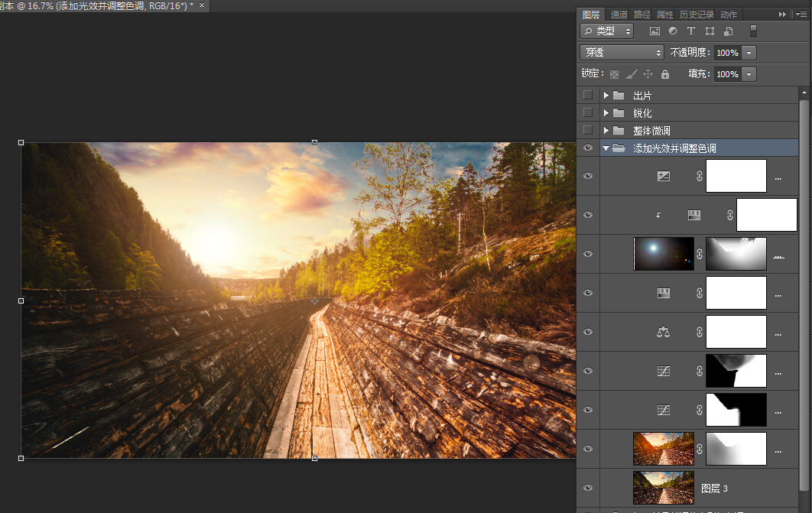Viewport: 812px width, 513px height.
Task: Click the 不透明度 opacity value field
Action: (727, 53)
